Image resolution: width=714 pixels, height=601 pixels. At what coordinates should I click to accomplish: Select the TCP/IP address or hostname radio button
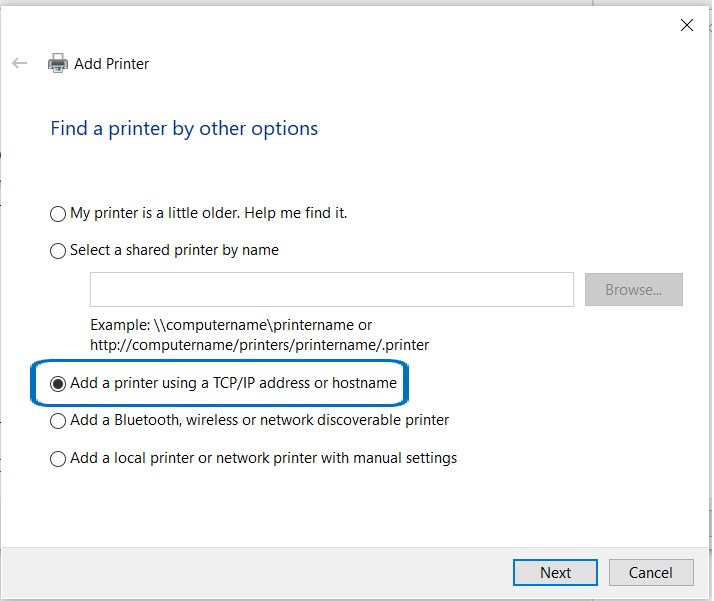pyautogui.click(x=58, y=384)
